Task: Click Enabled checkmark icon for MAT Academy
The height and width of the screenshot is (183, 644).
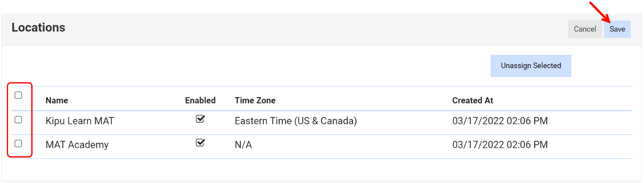Action: (200, 143)
